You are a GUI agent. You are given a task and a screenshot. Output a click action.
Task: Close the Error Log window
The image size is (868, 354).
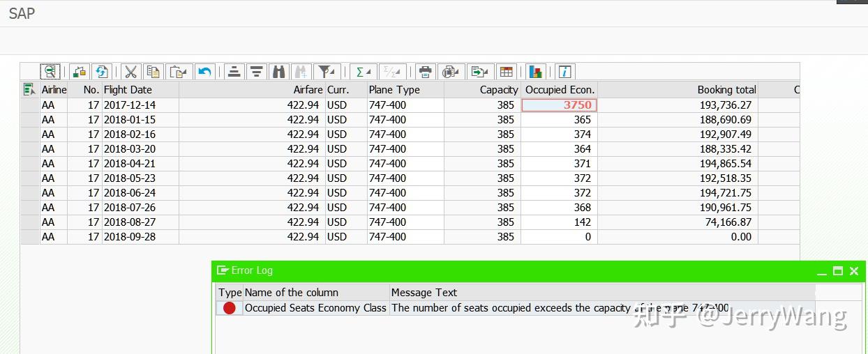tap(854, 271)
